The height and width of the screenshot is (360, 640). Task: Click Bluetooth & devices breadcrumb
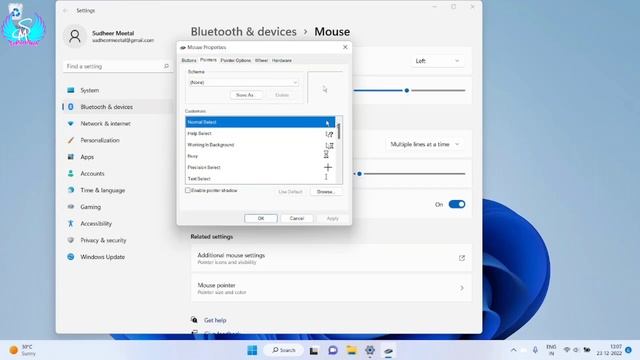click(244, 32)
